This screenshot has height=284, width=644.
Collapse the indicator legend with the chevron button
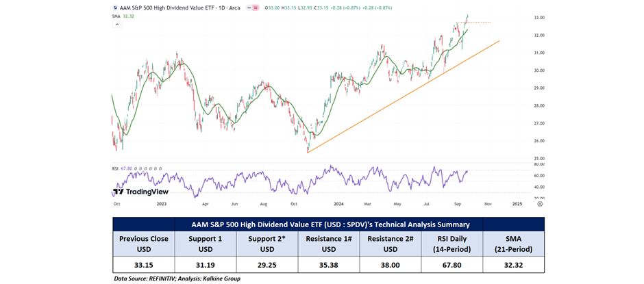(116, 25)
